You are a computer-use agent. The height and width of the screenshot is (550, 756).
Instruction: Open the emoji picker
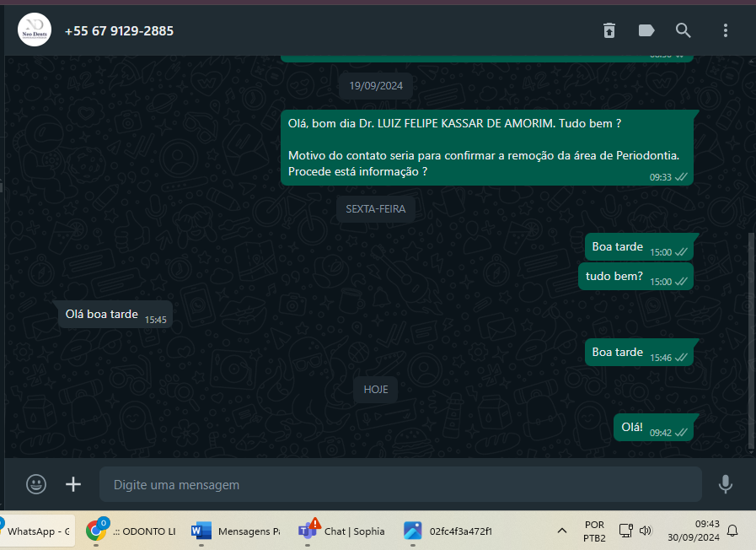(x=36, y=484)
